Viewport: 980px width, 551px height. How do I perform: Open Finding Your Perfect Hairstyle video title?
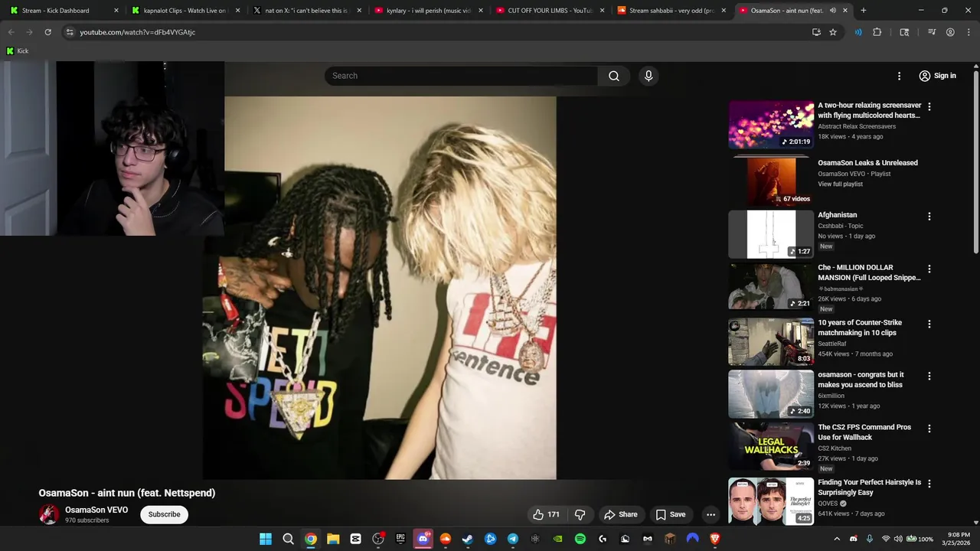click(869, 487)
